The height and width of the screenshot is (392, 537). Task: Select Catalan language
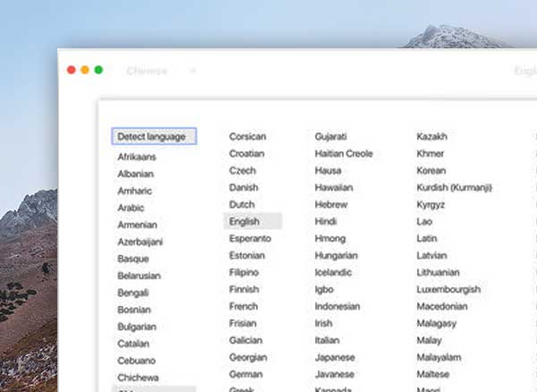click(133, 344)
